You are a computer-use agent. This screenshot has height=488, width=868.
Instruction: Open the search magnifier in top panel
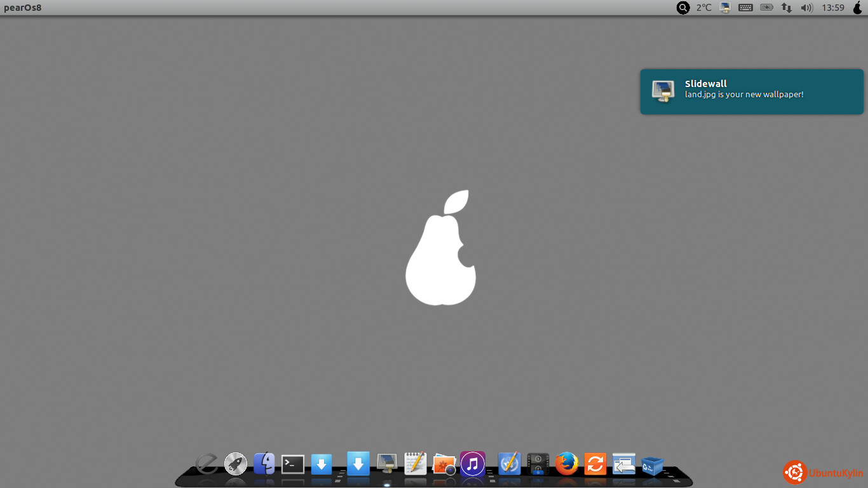tap(683, 8)
